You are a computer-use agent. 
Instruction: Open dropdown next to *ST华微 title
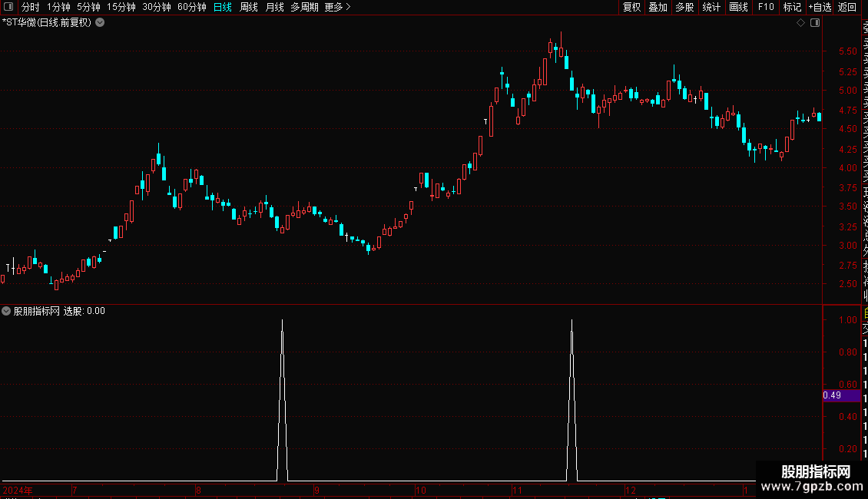pos(100,23)
